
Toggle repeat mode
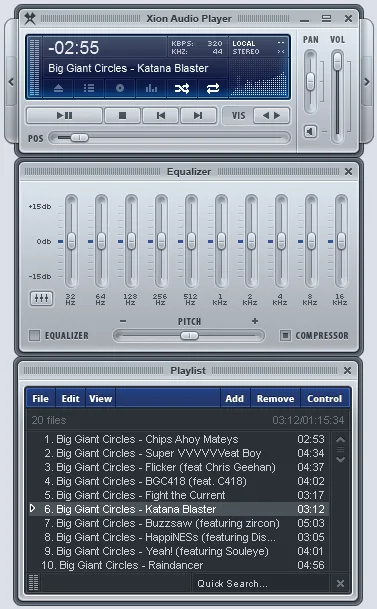click(213, 89)
